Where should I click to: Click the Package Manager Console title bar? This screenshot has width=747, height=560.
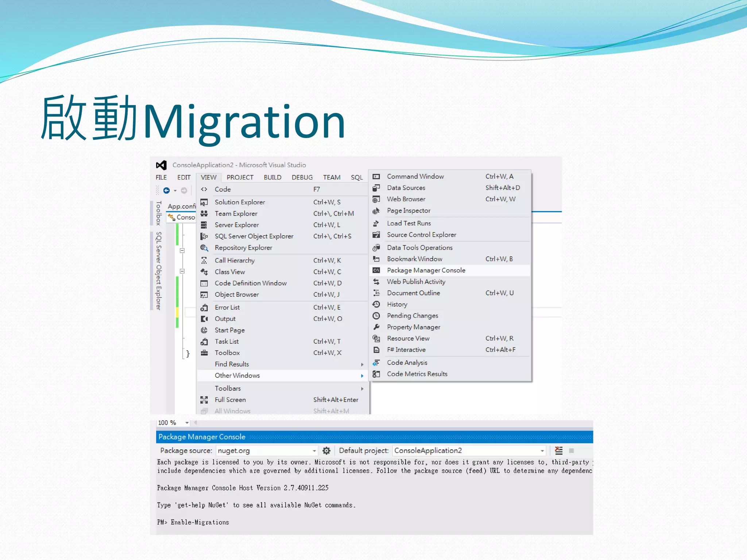(x=375, y=437)
